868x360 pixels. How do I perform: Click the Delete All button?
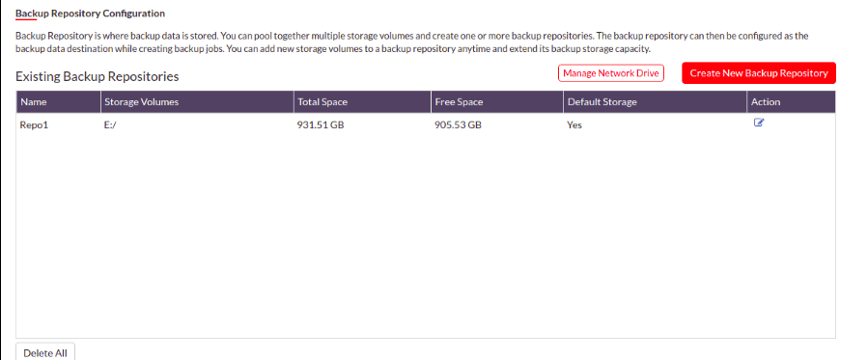point(45,353)
